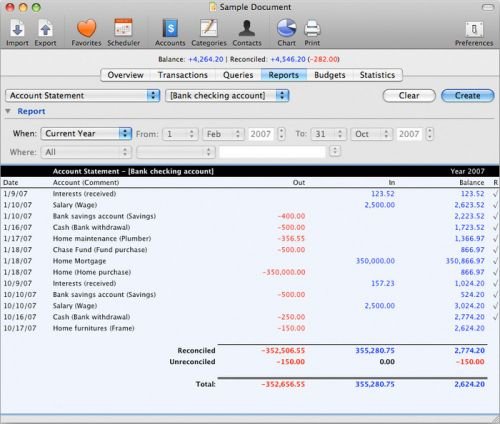Switch to the Queries tab
Viewport: 500px width, 424px height.
(x=238, y=75)
